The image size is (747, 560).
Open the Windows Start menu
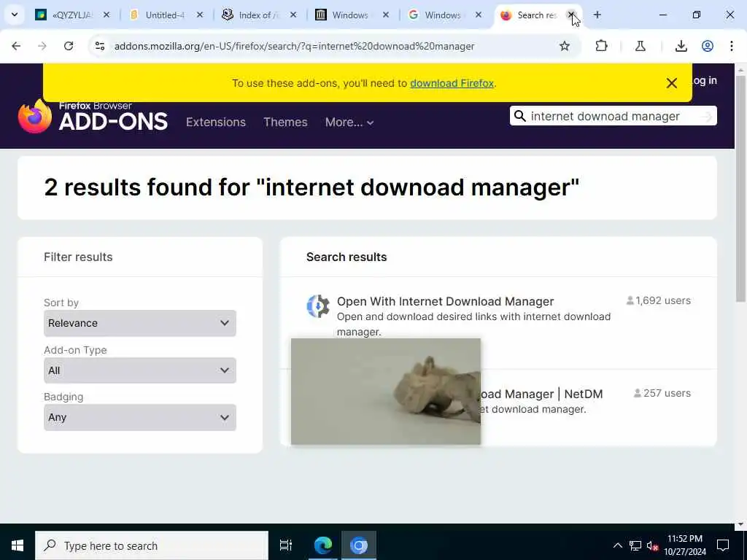18,545
